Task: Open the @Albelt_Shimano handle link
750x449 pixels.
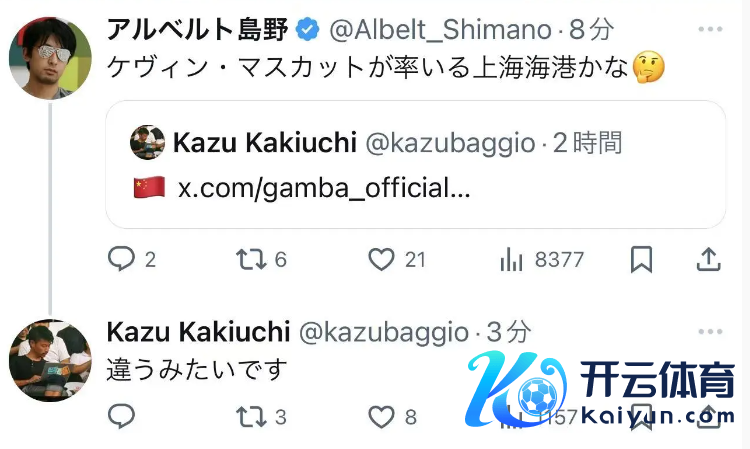Action: 441,30
